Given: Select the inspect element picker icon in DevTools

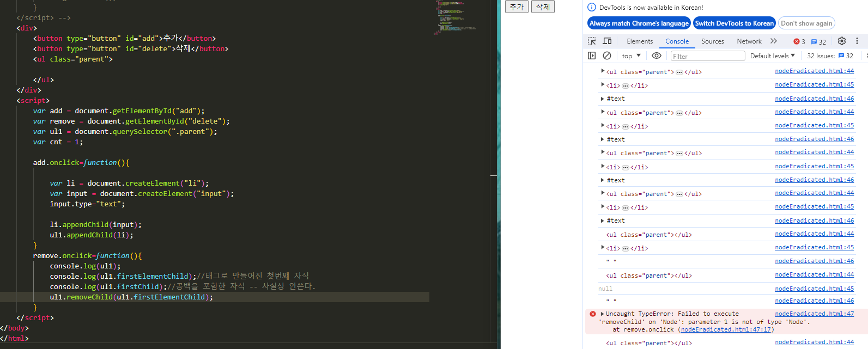Looking at the screenshot, I should [x=592, y=41].
